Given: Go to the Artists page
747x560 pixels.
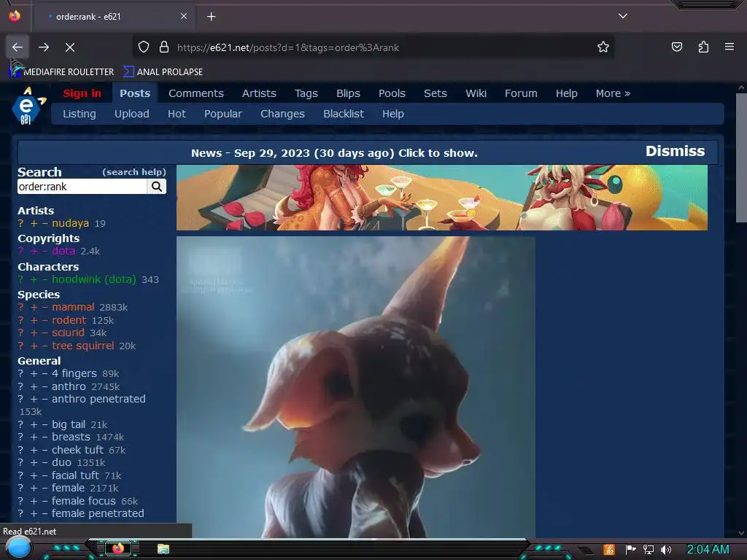Looking at the screenshot, I should [x=259, y=93].
